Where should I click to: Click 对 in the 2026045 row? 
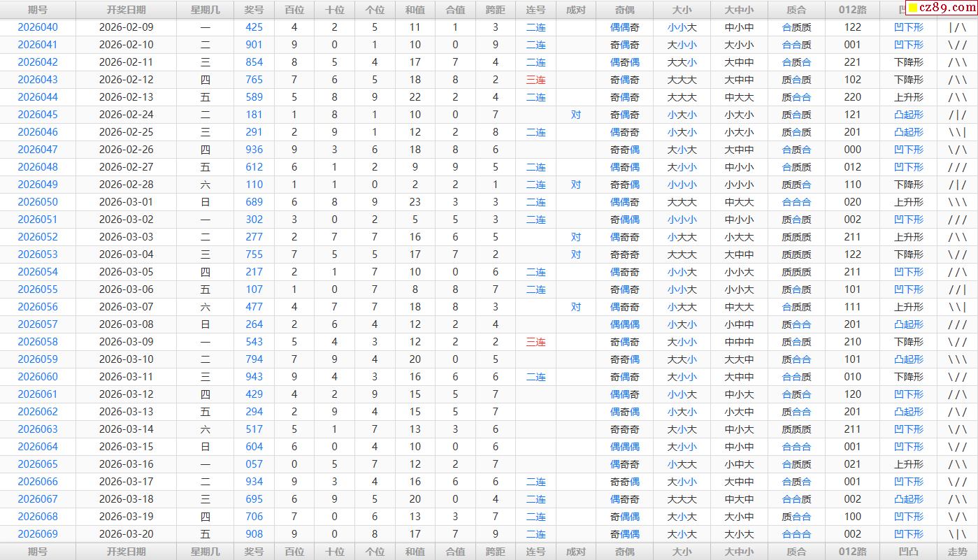click(x=575, y=115)
